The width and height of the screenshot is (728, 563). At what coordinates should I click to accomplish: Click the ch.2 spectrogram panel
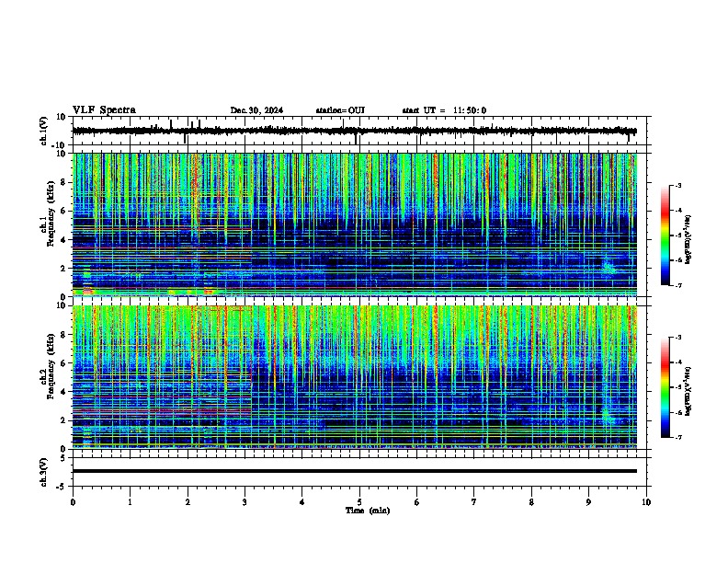pos(354,377)
